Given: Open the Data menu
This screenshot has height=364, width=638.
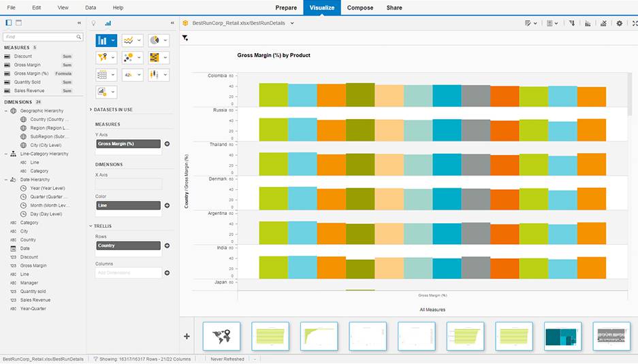Looking at the screenshot, I should [91, 7].
